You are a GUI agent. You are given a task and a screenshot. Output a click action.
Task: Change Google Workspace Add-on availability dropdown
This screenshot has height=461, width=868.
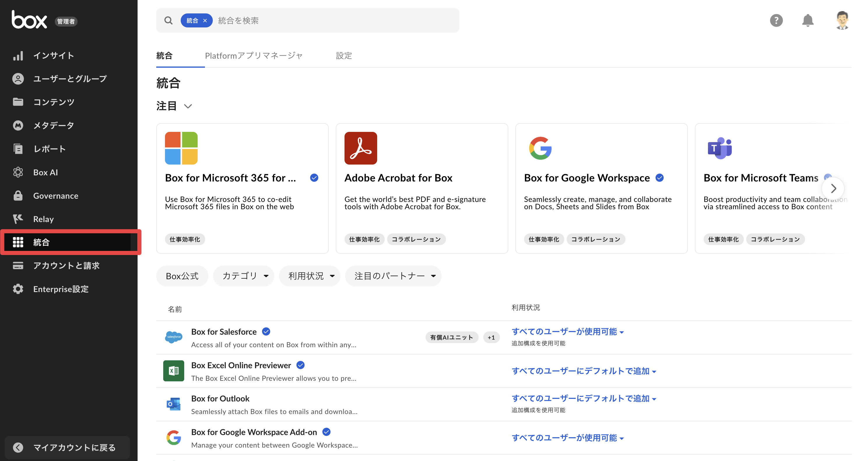pyautogui.click(x=568, y=438)
